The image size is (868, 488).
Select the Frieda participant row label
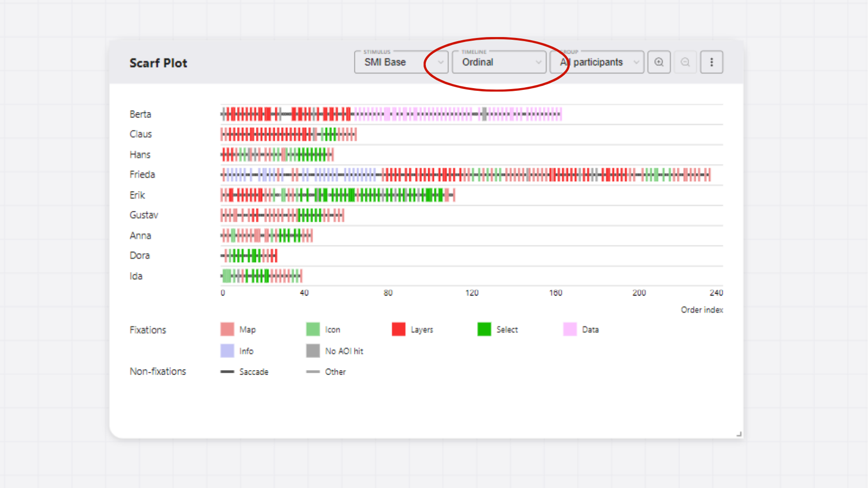[x=142, y=174]
